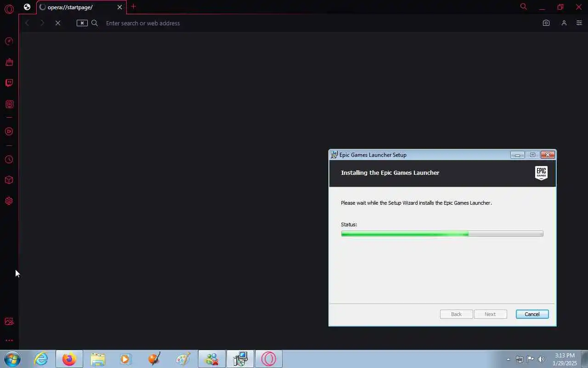Click the Epic Games Launcher Setup title icon
The image size is (588, 368).
coord(334,155)
